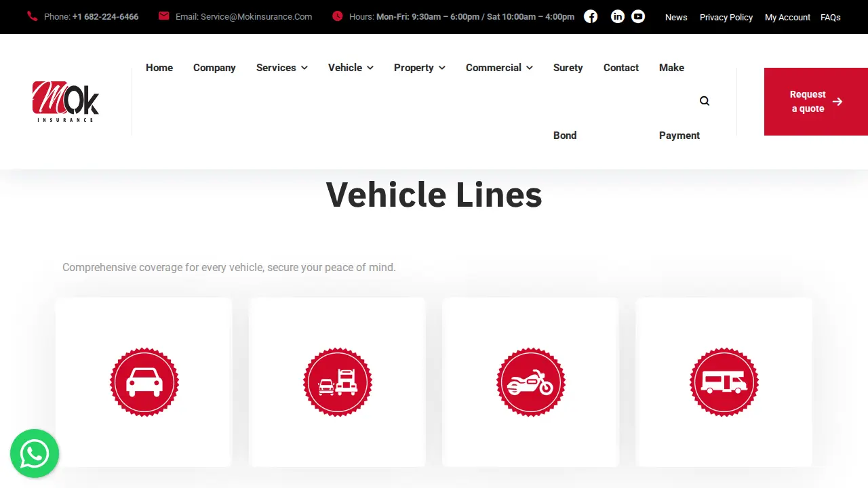Open the YouTube social icon
Viewport: 868px width, 488px height.
click(x=638, y=16)
